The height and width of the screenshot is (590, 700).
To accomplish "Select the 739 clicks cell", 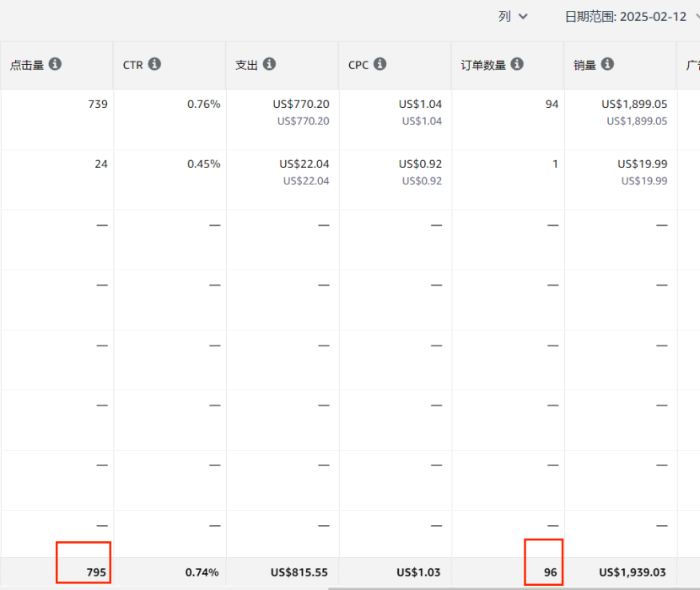I will coord(97,104).
